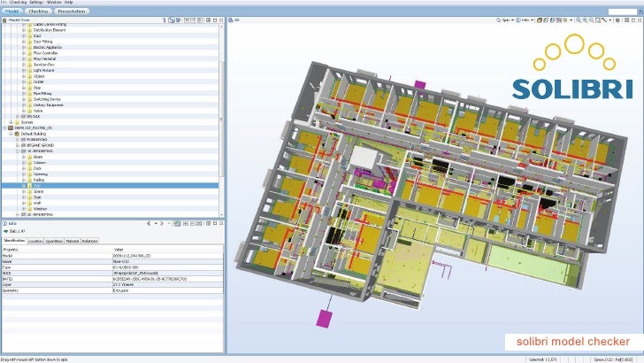The width and height of the screenshot is (644, 363).
Task: Click the Model Tree vertical scrollbar
Action: click(222, 120)
